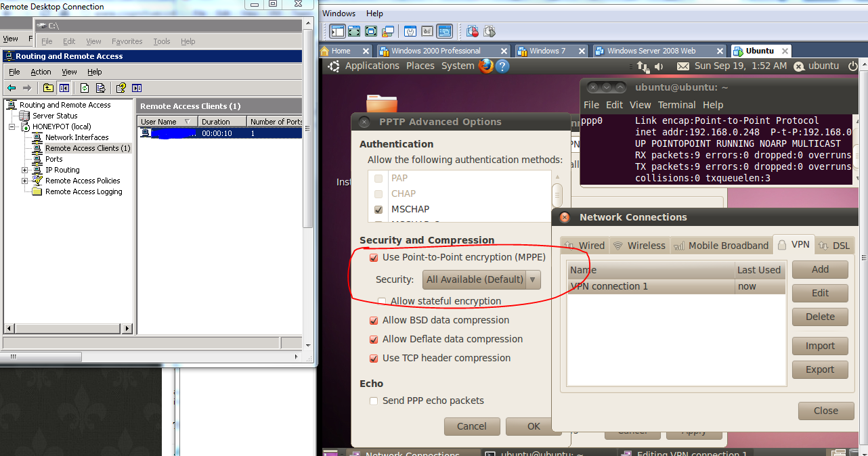
Task: Click the VMware replay toolbar icon
Action: click(490, 31)
